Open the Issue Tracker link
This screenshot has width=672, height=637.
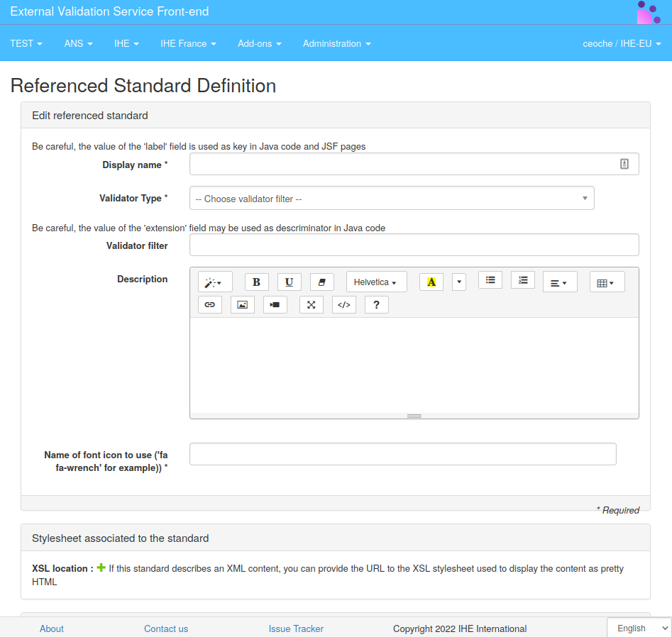(x=296, y=628)
